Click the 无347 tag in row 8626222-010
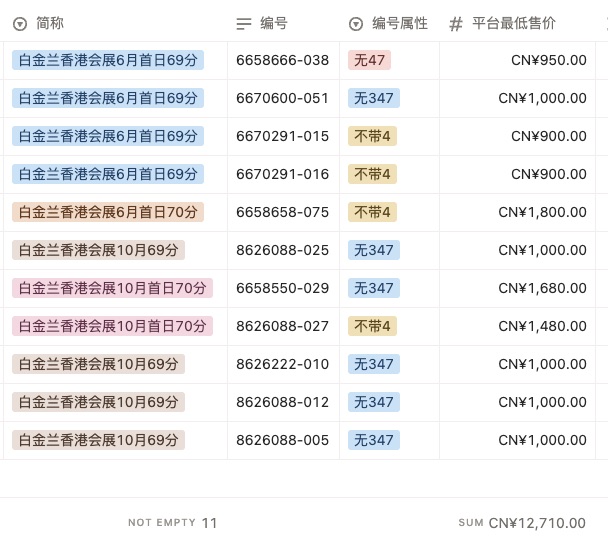 373,364
